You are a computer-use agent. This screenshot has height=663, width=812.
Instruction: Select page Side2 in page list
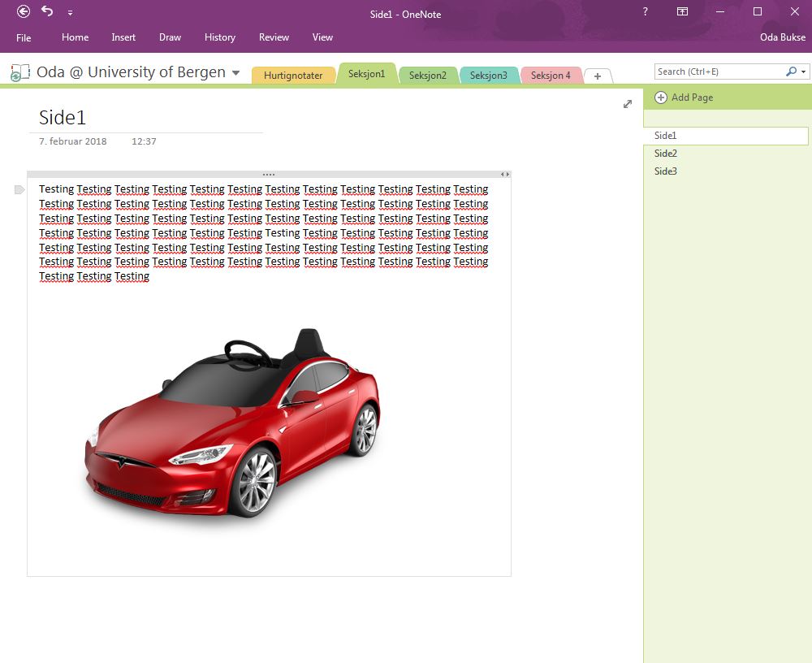(725, 154)
